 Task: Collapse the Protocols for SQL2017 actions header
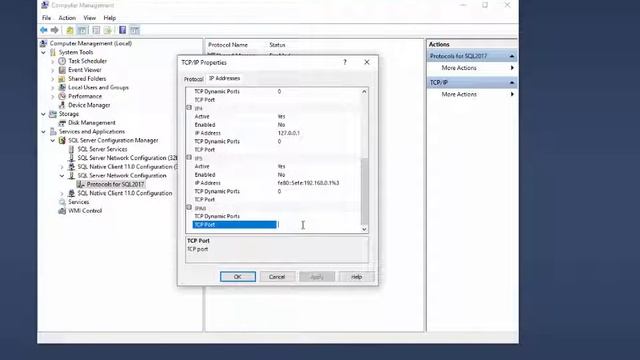click(x=512, y=56)
